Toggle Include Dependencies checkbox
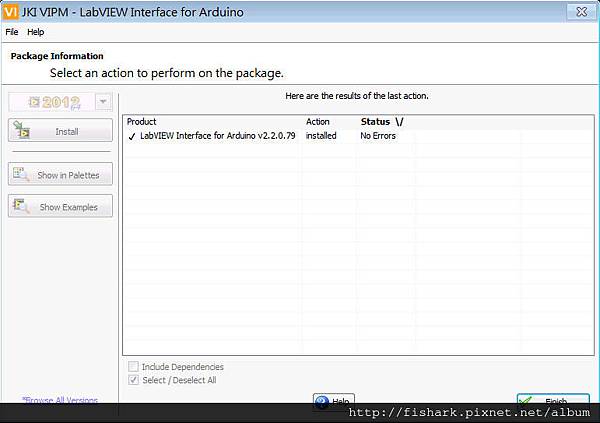This screenshot has width=600, height=423. coord(134,367)
